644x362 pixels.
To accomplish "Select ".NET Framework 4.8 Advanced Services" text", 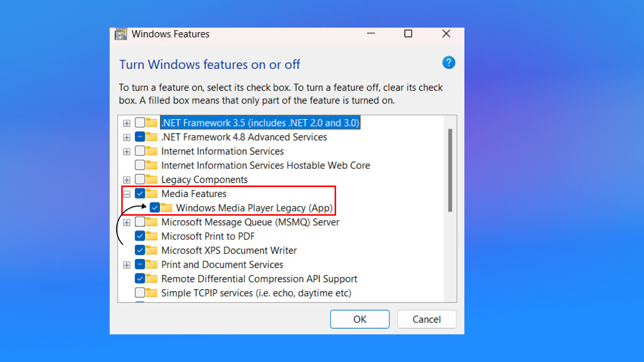I will (244, 137).
